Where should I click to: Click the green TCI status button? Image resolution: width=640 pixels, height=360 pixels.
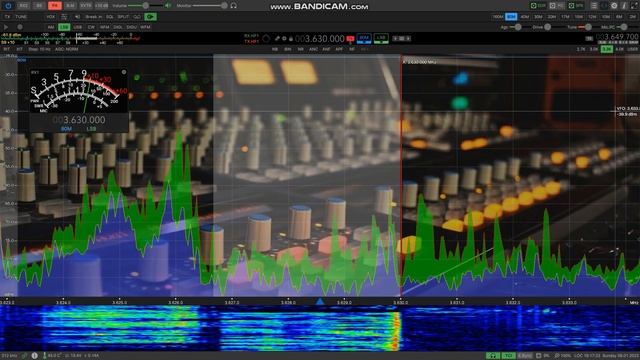[508, 356]
